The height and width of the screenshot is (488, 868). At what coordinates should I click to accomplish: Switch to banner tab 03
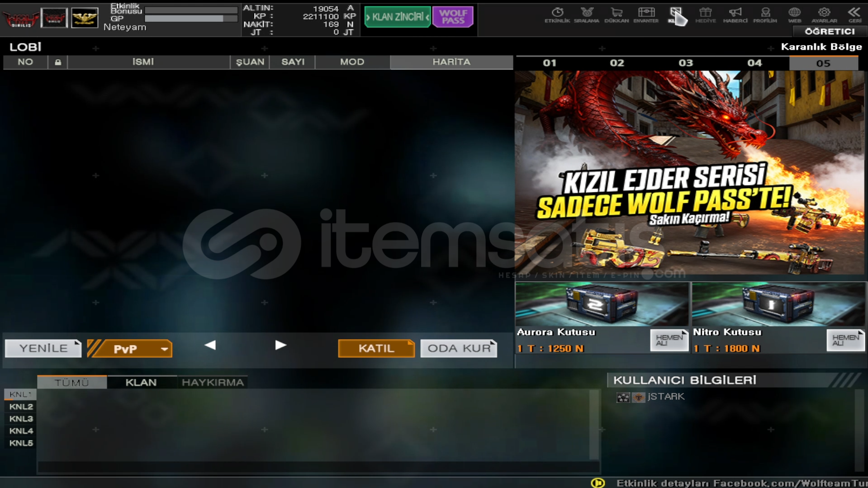point(686,63)
